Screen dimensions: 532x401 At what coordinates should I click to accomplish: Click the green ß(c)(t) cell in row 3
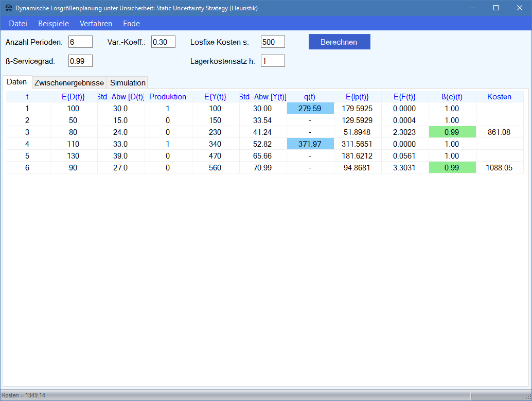point(452,132)
